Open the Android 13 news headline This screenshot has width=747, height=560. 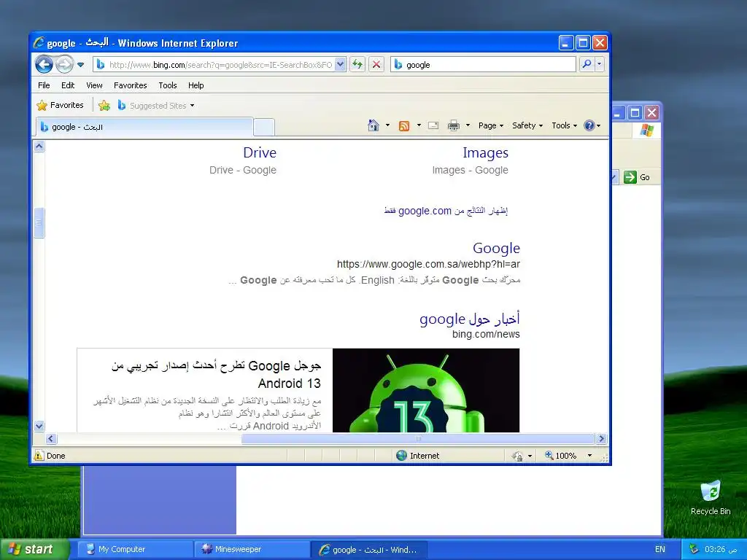[216, 374]
